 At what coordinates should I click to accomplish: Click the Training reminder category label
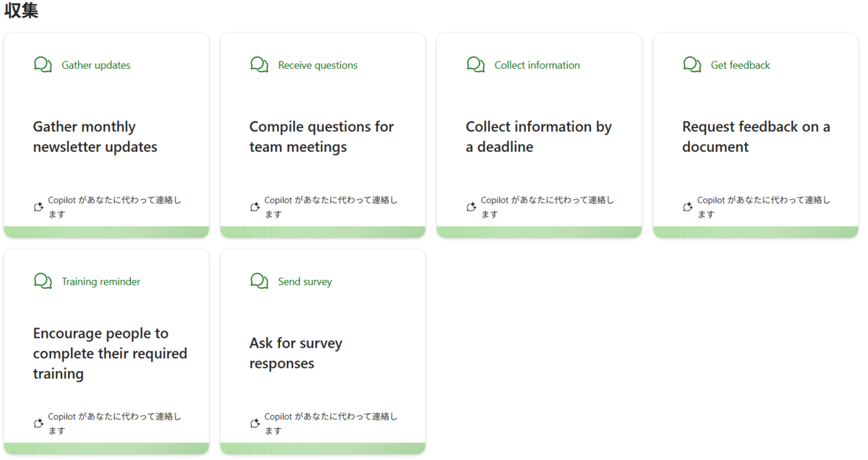(101, 281)
